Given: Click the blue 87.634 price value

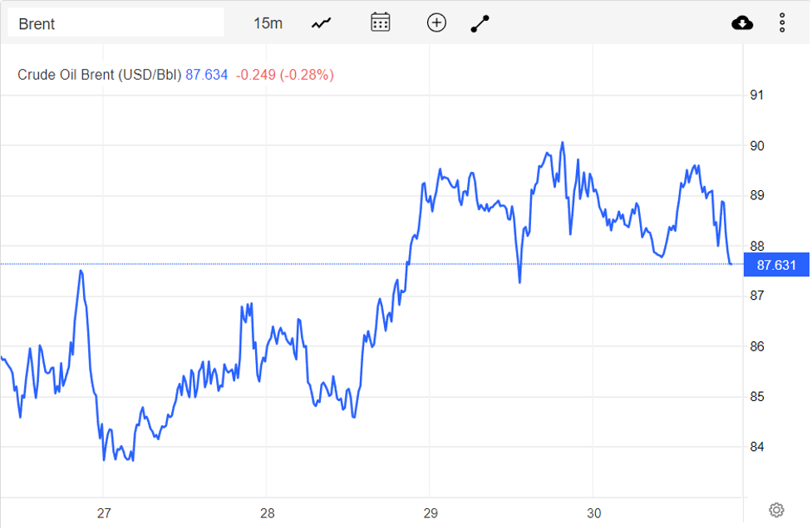Looking at the screenshot, I should [206, 75].
